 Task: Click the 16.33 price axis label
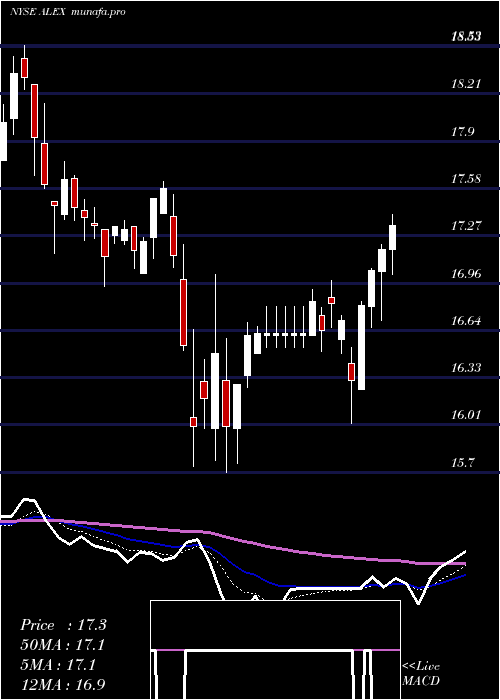[x=466, y=368]
